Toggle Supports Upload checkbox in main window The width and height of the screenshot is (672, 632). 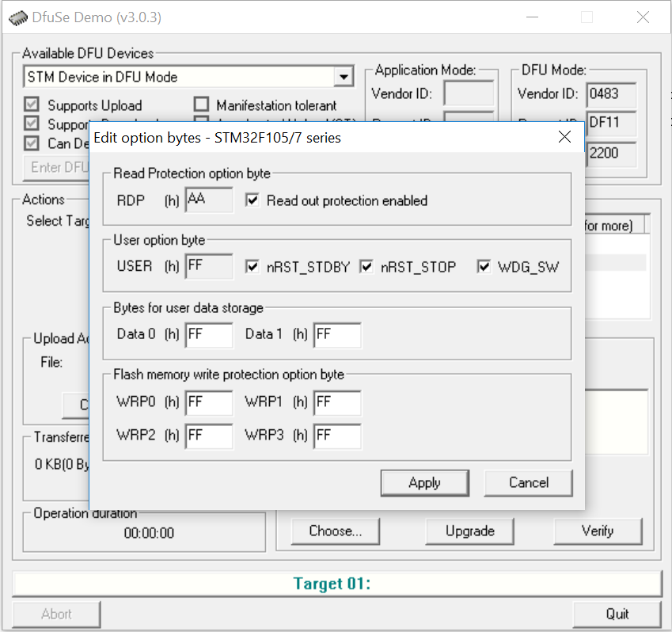[32, 105]
